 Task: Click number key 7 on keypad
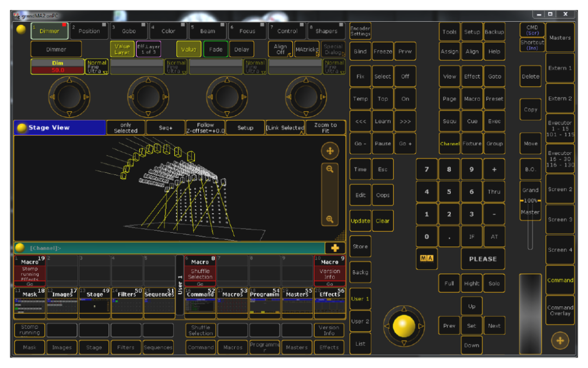[427, 170]
